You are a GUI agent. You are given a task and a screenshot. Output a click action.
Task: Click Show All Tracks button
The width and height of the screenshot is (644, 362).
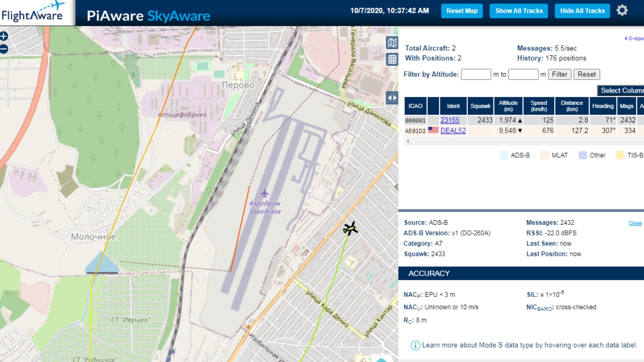pyautogui.click(x=519, y=11)
